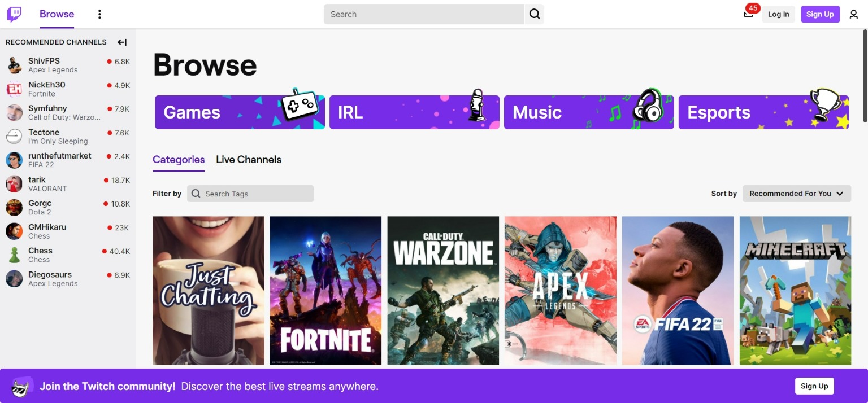Click 'VALORANT' under tarik
Screen dimensions: 868x403
47,189
